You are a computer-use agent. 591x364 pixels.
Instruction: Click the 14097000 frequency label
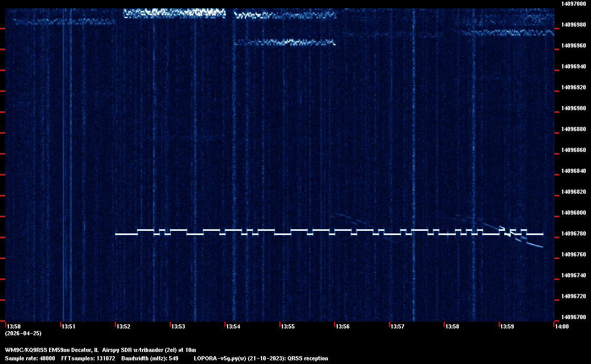coord(572,4)
